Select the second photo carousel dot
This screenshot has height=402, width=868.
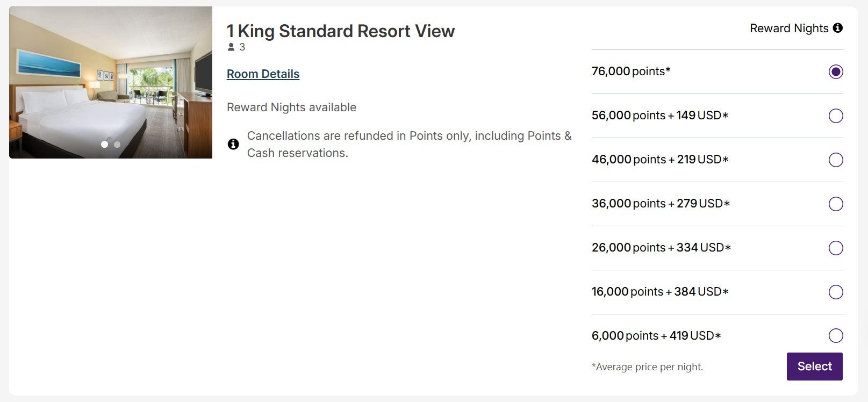click(118, 144)
